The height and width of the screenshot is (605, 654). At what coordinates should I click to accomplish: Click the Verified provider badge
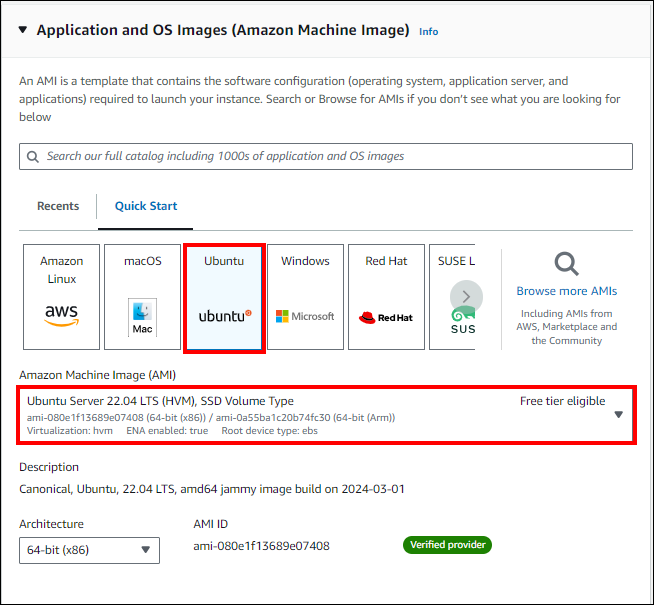pyautogui.click(x=447, y=545)
